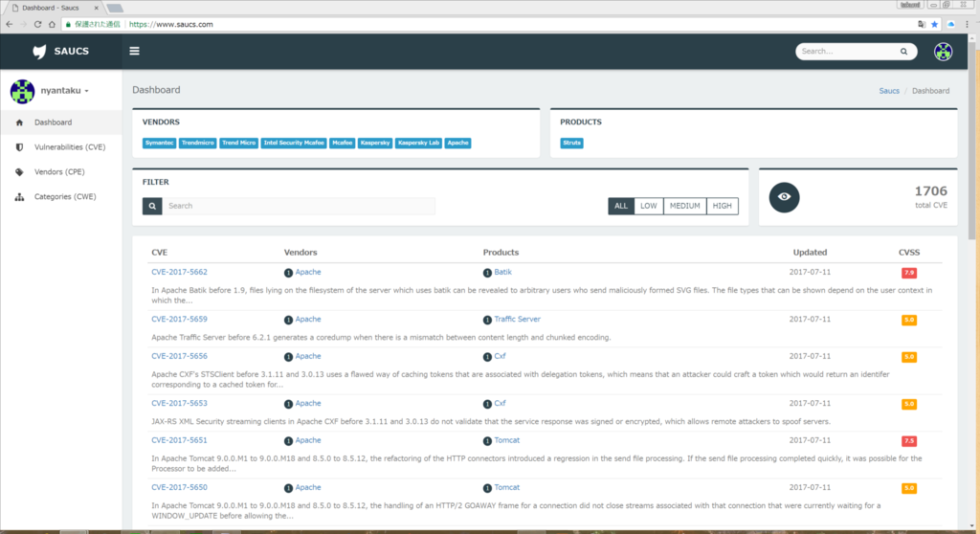Open Dashboard in the sidebar
Image resolution: width=980 pixels, height=534 pixels.
coord(61,122)
